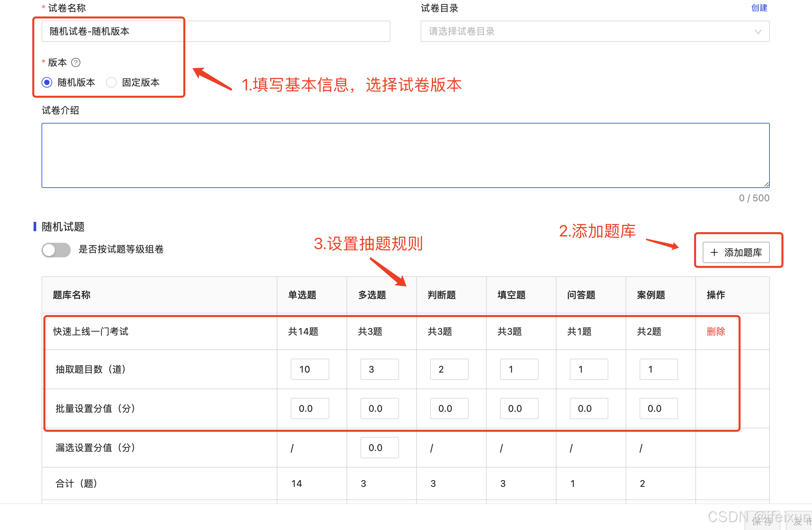This screenshot has height=530, width=812.
Task: Click the textarea resize handle corner
Action: pos(766,185)
